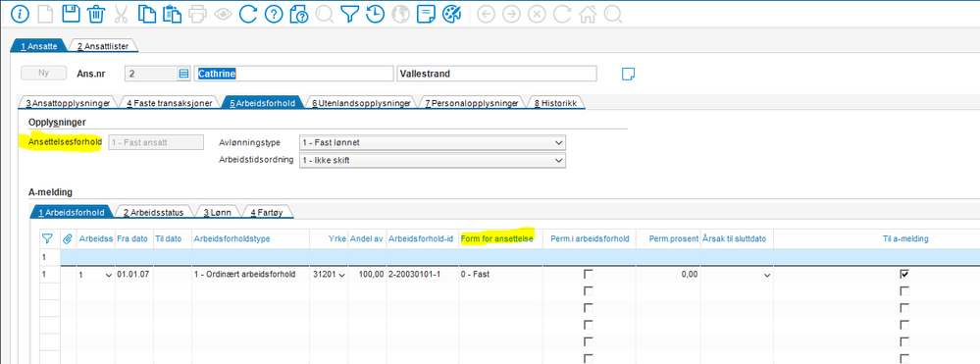Viewport: 980px width, 364px height.
Task: Click the forward arrow navigation icon
Action: (x=511, y=14)
